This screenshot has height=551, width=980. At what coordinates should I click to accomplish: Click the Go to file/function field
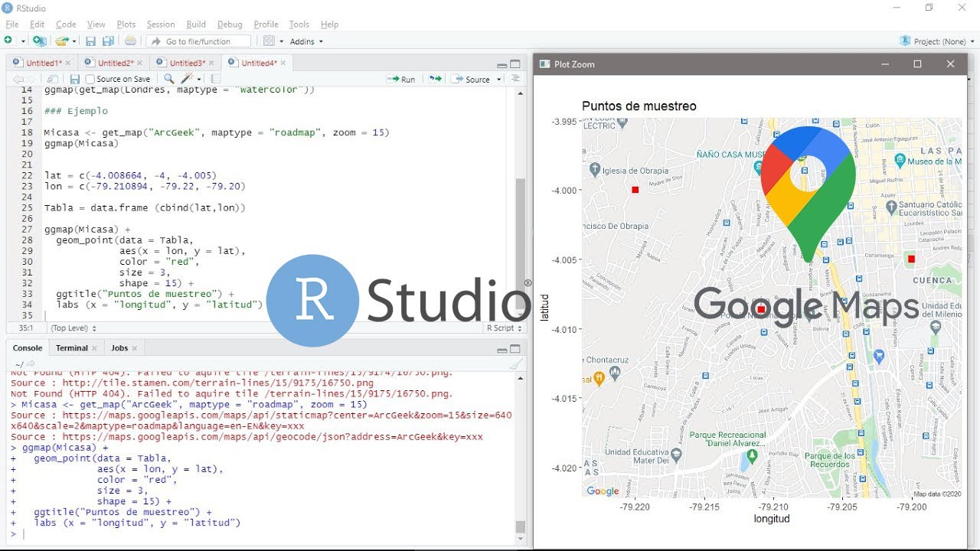(199, 41)
